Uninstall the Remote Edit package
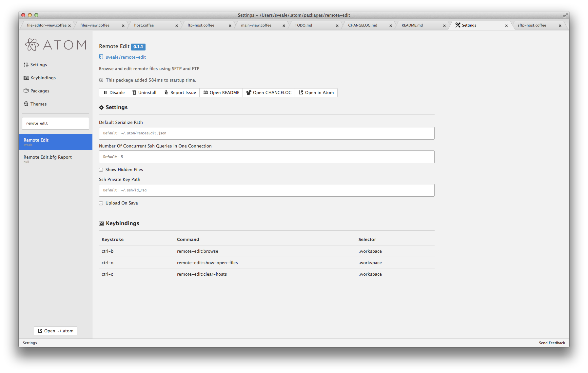Image resolution: width=588 pixels, height=373 pixels. pos(144,92)
